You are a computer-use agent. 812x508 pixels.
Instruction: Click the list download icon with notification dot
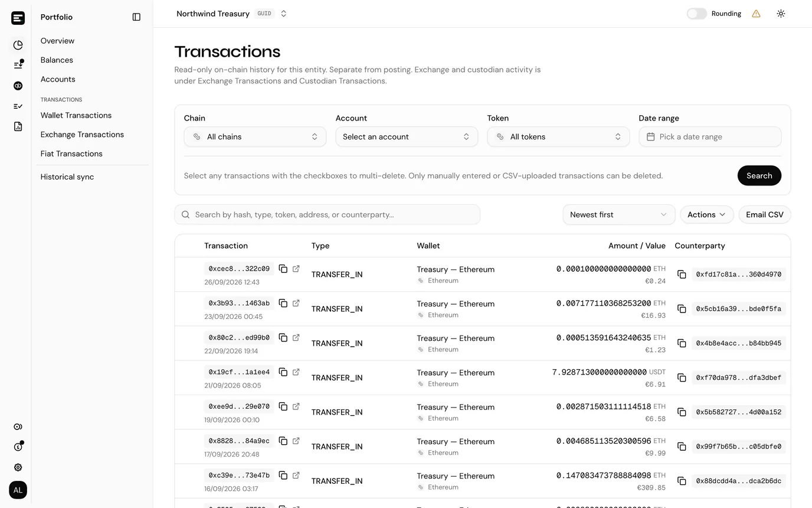(x=18, y=65)
